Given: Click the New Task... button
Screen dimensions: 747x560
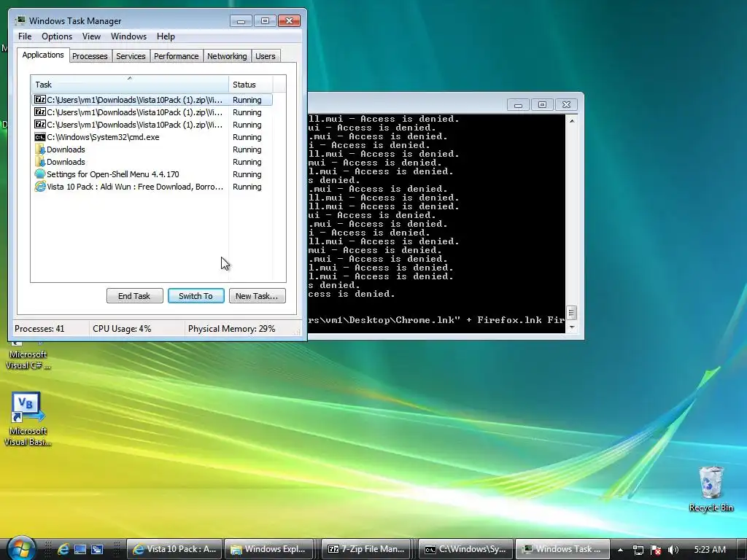Looking at the screenshot, I should pos(257,296).
